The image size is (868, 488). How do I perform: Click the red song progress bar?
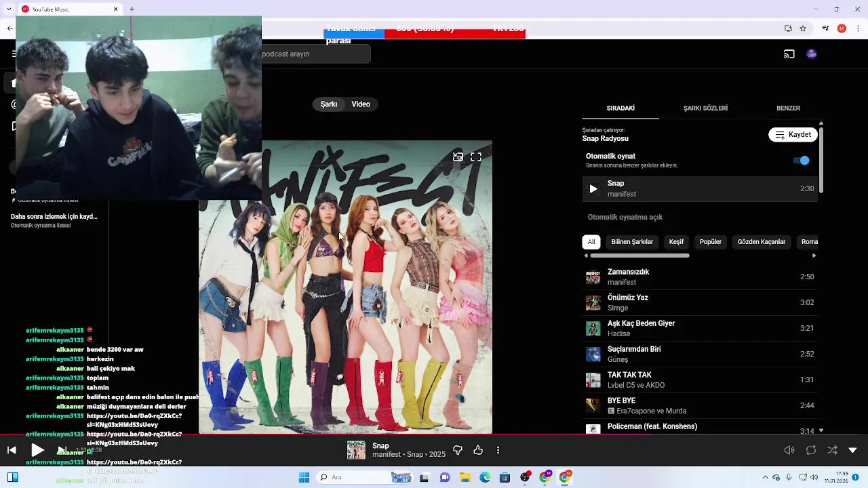click(x=434, y=434)
